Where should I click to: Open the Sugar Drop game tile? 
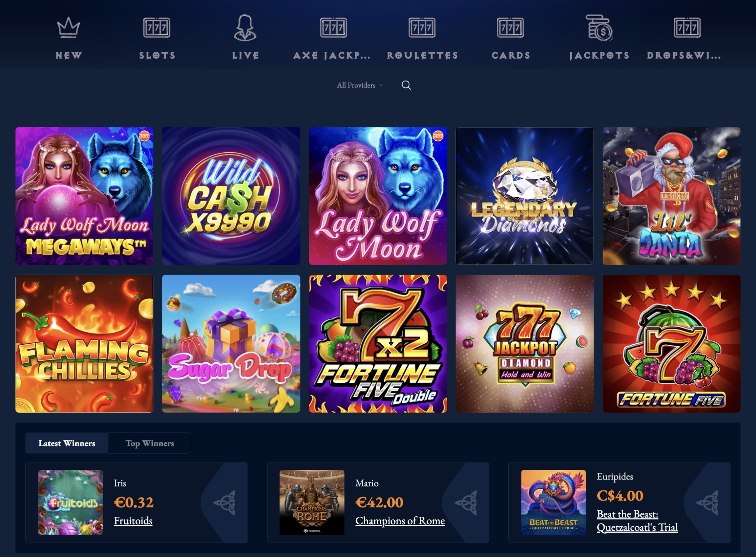[231, 344]
